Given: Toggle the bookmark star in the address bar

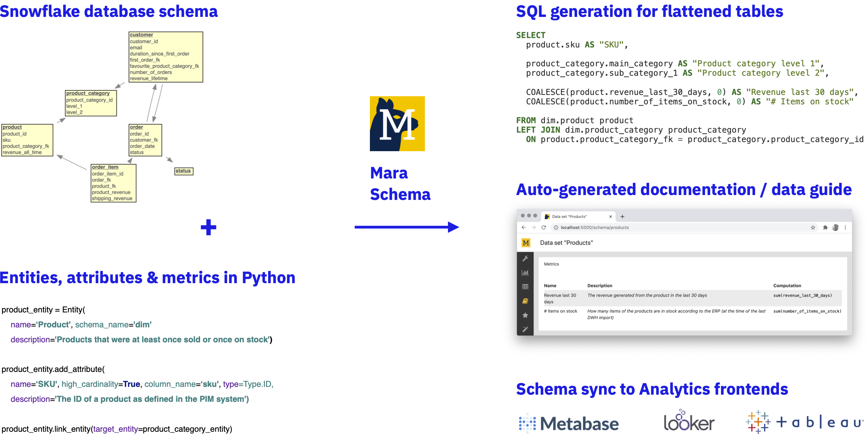Looking at the screenshot, I should [813, 228].
